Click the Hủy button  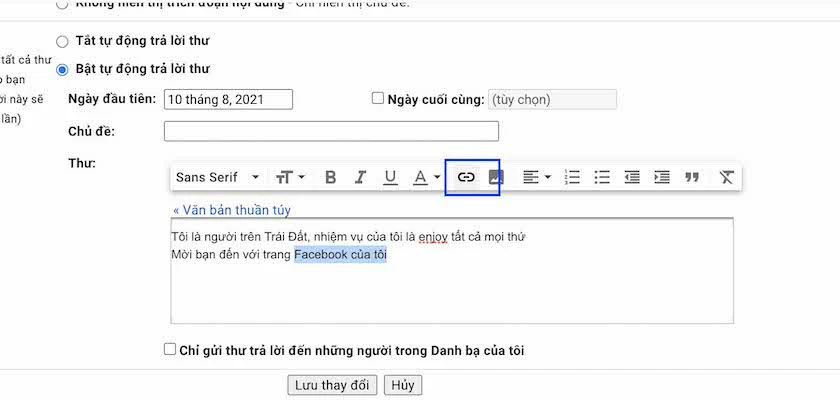point(403,385)
